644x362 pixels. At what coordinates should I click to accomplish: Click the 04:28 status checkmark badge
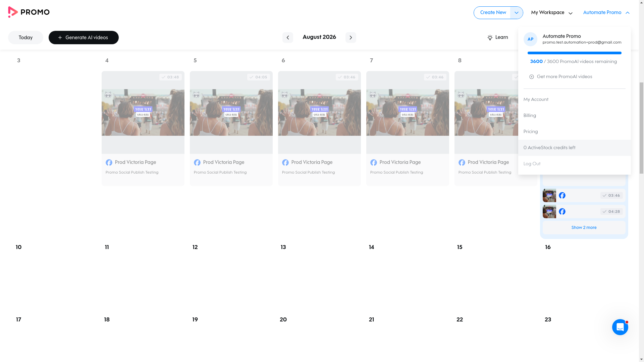click(x=611, y=212)
